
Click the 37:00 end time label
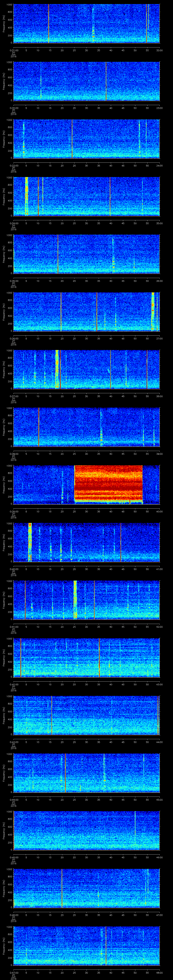pos(159,339)
